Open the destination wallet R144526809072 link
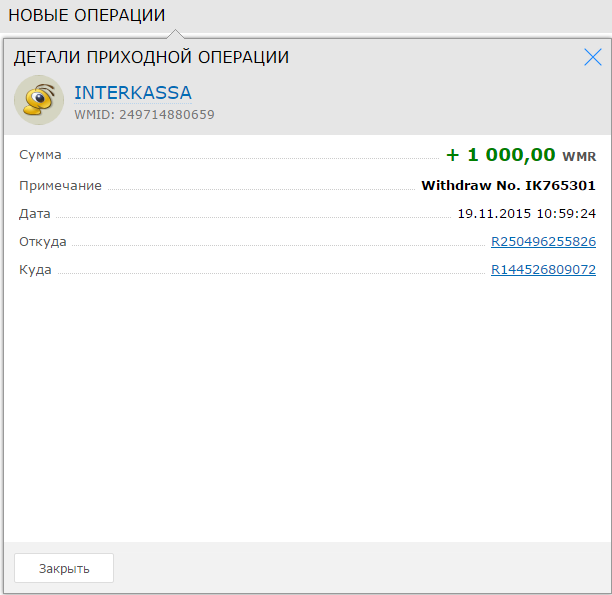Screen dimensions: 612x595 [x=543, y=270]
